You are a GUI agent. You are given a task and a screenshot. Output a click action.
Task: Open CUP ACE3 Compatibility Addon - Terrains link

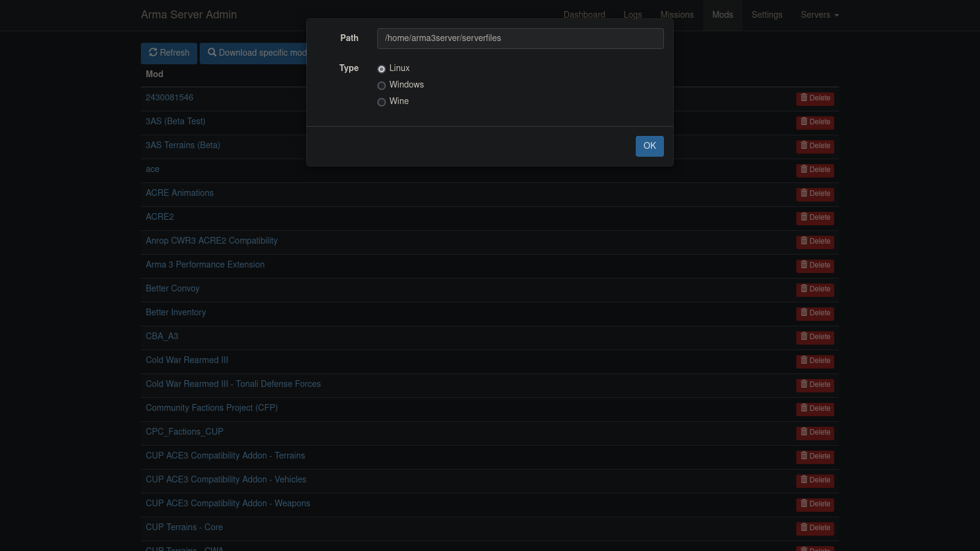click(x=225, y=455)
